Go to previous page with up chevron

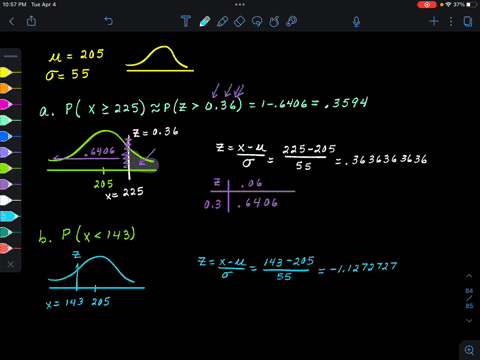pyautogui.click(x=469, y=276)
